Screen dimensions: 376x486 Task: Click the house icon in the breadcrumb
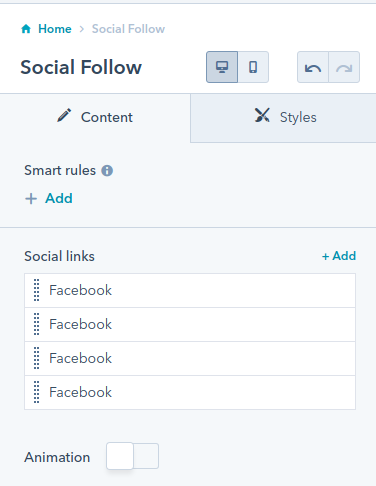coord(26,29)
